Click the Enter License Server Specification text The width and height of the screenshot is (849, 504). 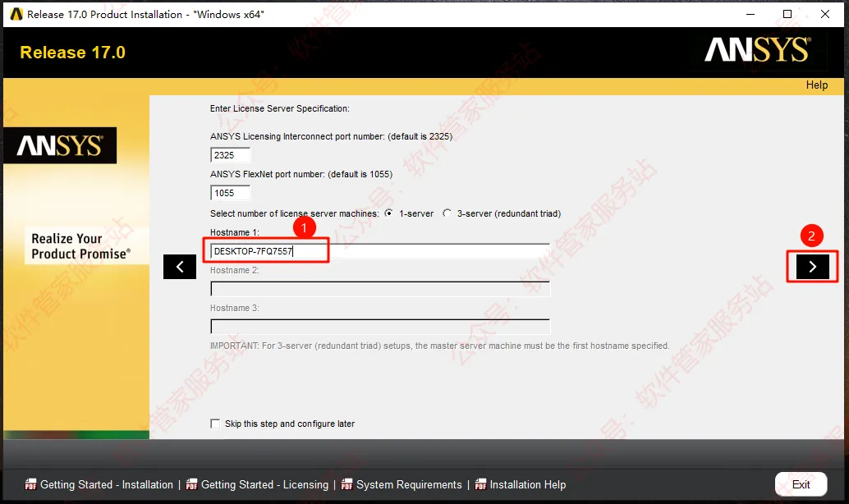[280, 108]
